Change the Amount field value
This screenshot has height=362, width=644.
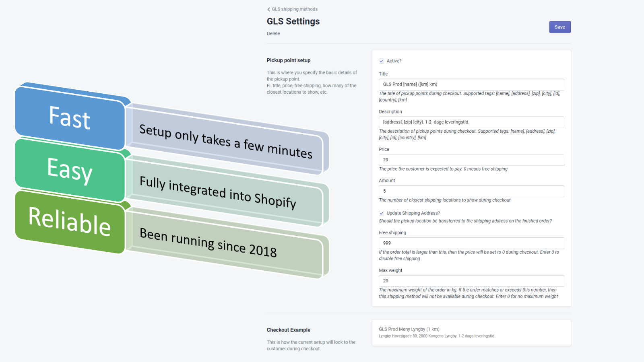click(x=471, y=191)
